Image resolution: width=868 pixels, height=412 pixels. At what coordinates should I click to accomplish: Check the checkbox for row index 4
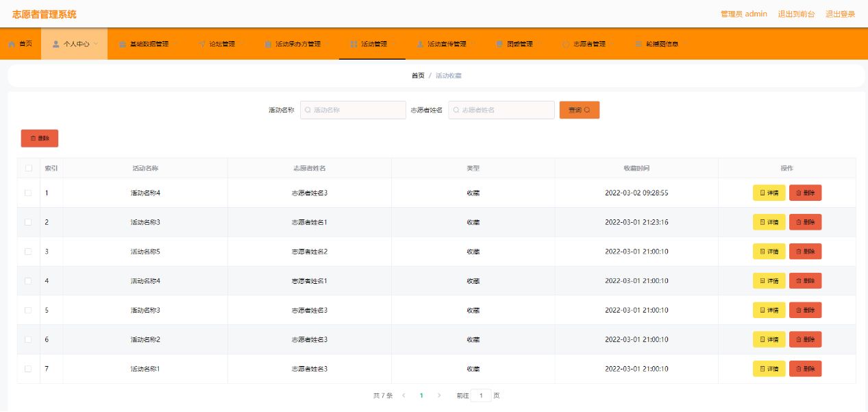pos(28,280)
